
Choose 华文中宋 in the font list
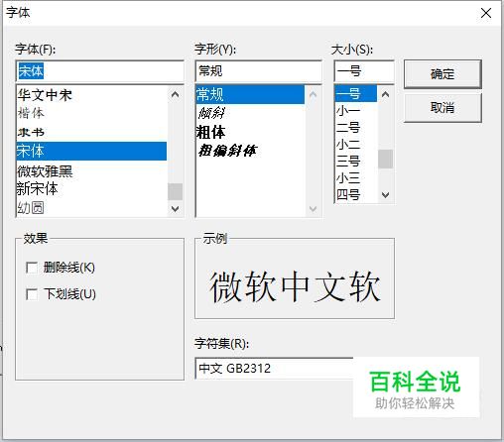coord(91,95)
